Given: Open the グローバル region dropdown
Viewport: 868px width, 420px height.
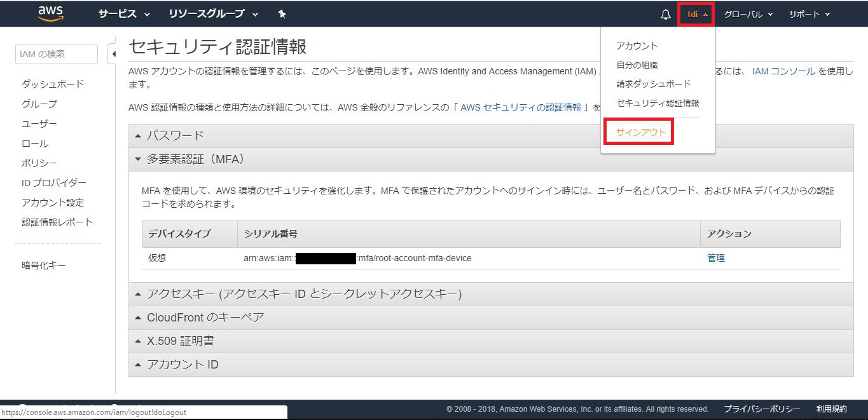Looking at the screenshot, I should click(748, 15).
